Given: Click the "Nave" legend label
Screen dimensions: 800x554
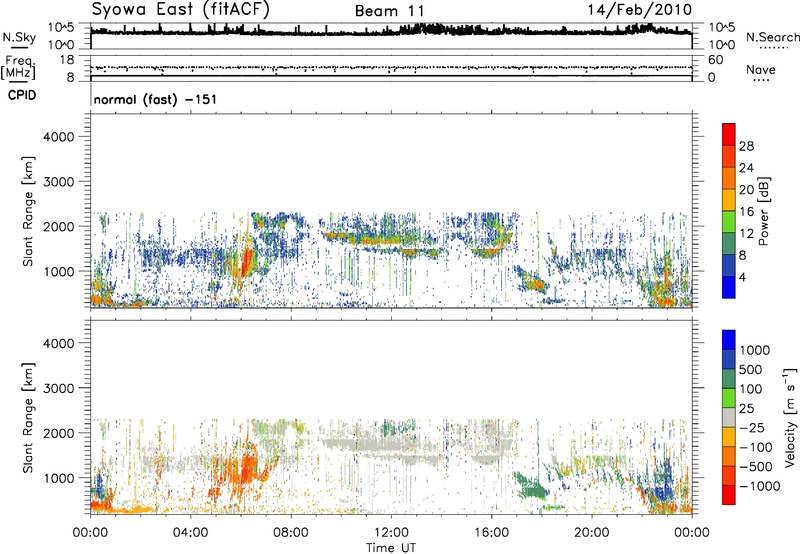Looking at the screenshot, I should tap(761, 70).
